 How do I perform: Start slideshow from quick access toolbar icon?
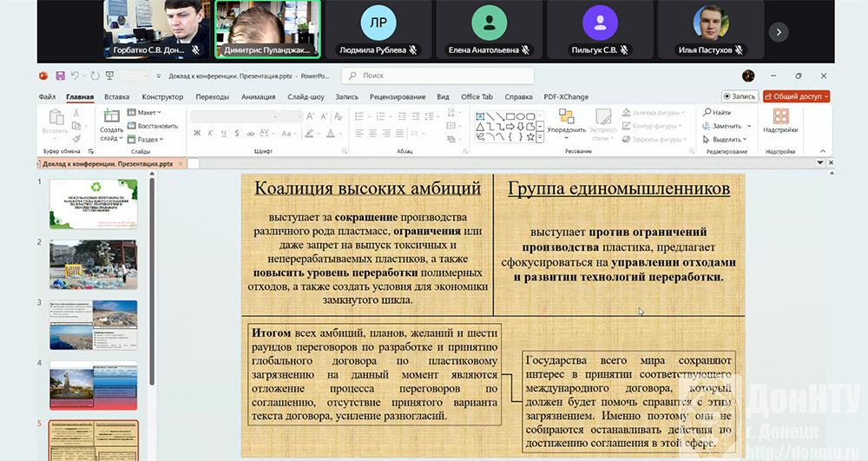109,76
